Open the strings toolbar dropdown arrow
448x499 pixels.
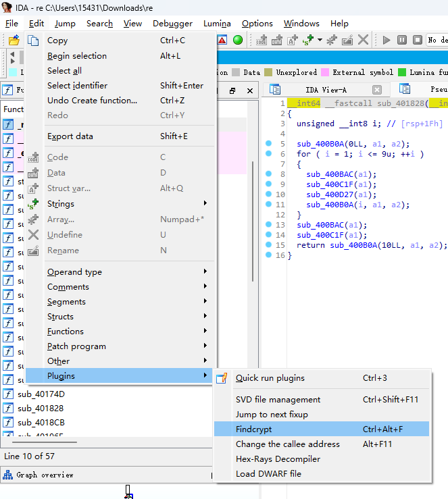pyautogui.click(x=320, y=41)
